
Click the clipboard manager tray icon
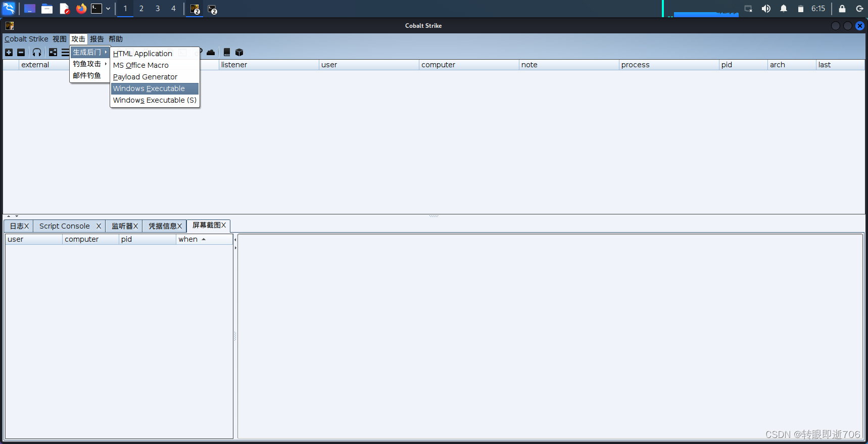pyautogui.click(x=801, y=9)
